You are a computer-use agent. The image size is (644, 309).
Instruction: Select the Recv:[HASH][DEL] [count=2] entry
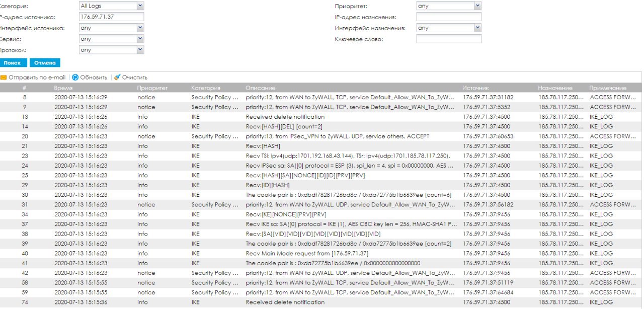[321, 126]
